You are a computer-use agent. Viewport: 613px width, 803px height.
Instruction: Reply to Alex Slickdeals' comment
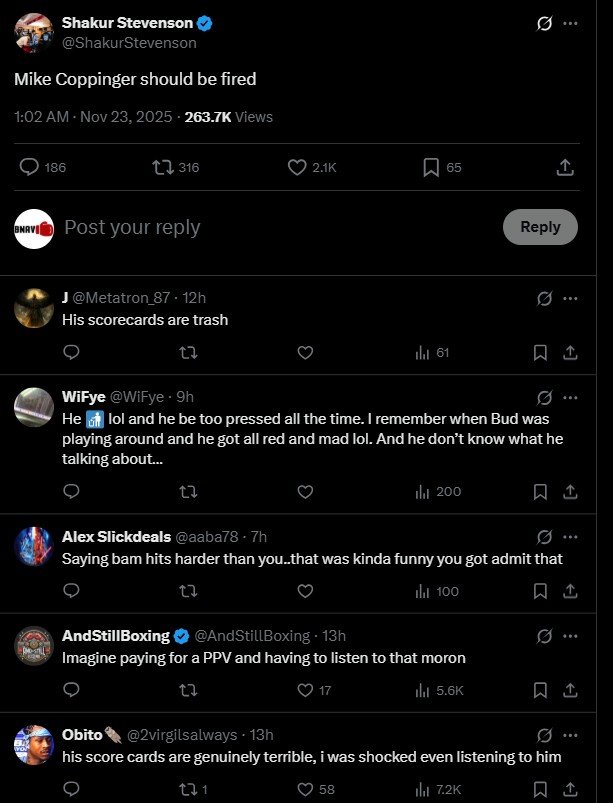pos(71,591)
